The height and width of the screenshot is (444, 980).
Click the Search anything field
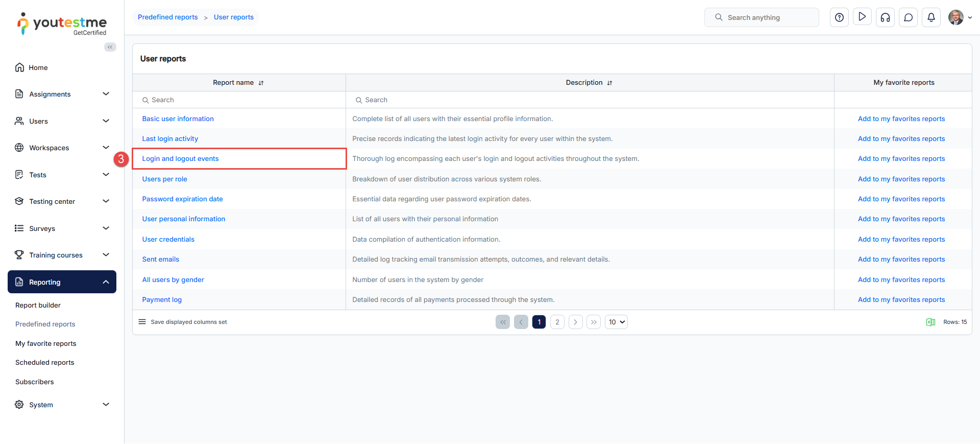[762, 17]
